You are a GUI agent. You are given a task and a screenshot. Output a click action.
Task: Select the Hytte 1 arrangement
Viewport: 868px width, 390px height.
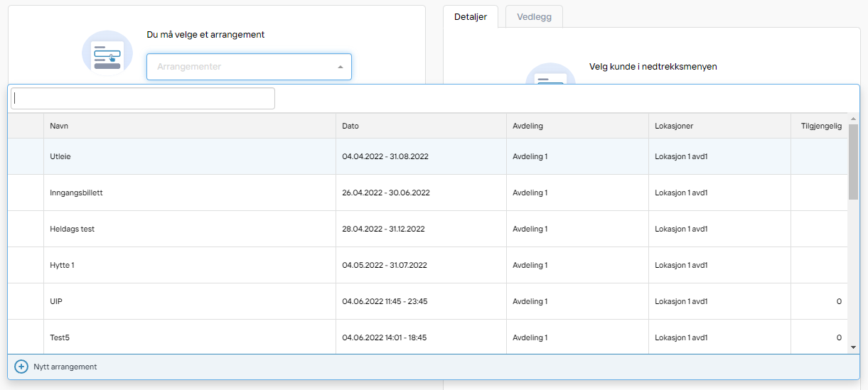(428, 265)
